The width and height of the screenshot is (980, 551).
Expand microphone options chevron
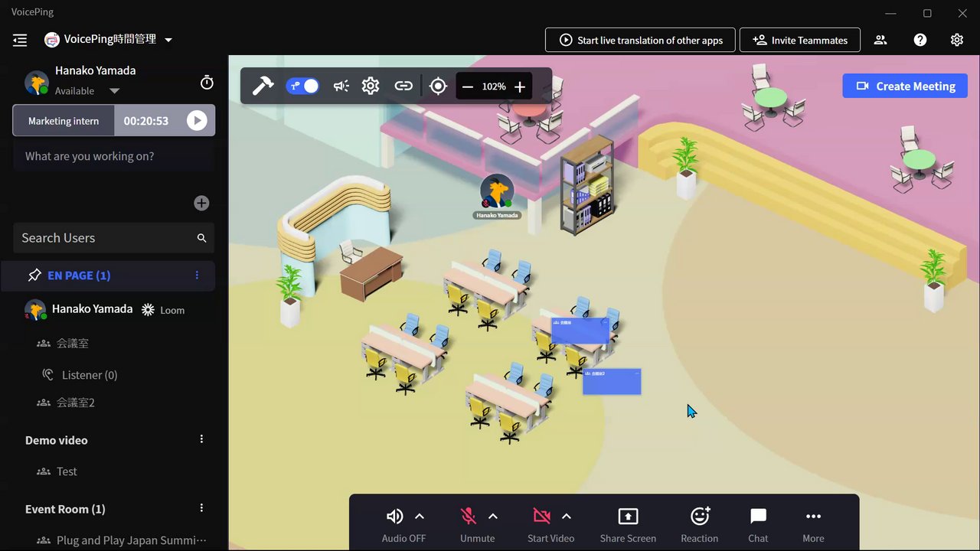pos(493,517)
